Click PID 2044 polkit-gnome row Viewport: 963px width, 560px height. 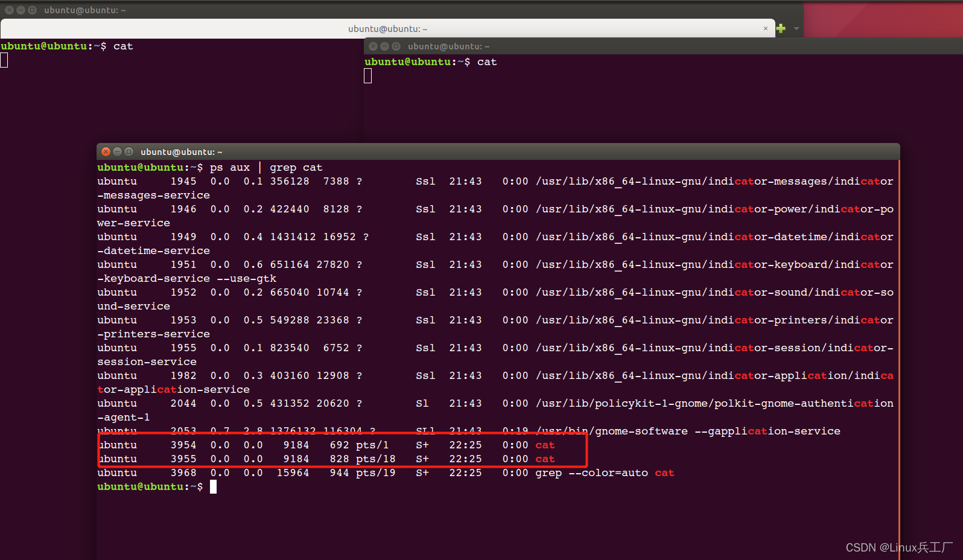pos(183,403)
